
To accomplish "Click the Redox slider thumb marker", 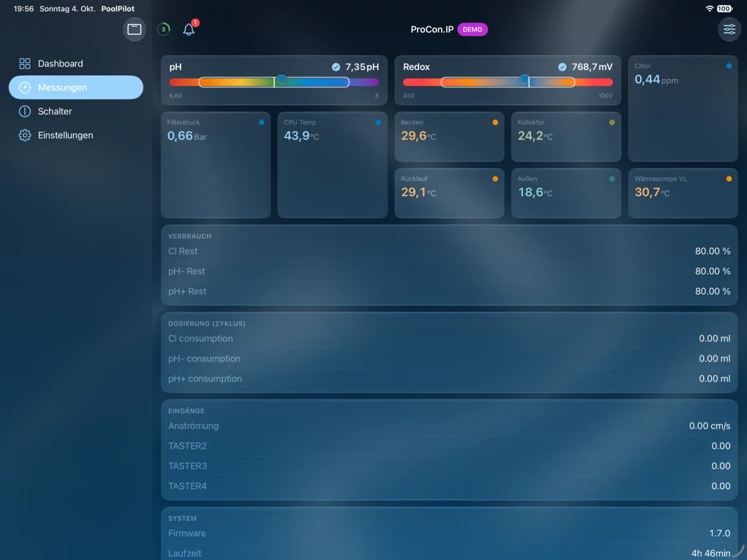I will tap(524, 78).
